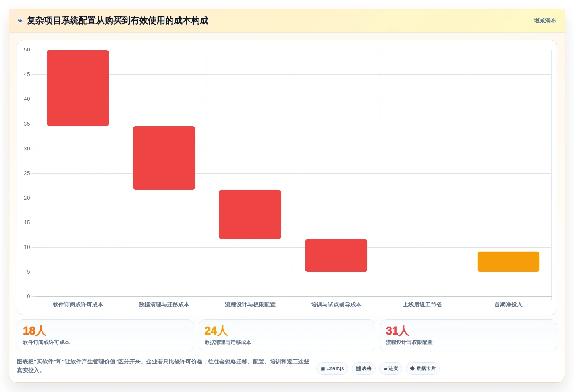Click the 18人 stat card
Image resolution: width=574 pixels, height=392 pixels.
pyautogui.click(x=106, y=335)
